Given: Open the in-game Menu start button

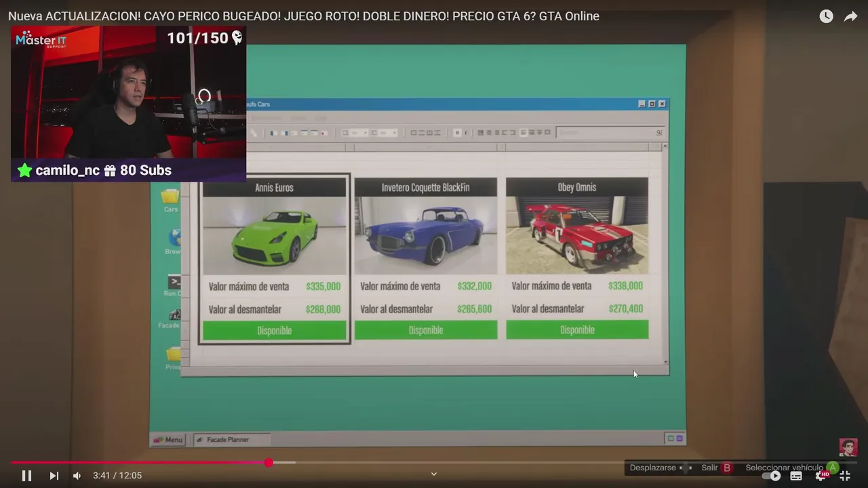Looking at the screenshot, I should [167, 440].
